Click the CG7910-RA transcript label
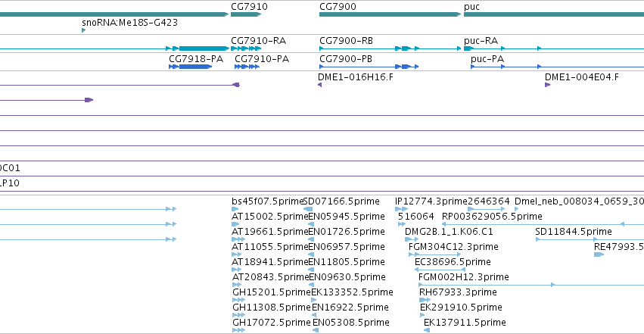Viewport: 644px width, 334px height. tap(258, 41)
